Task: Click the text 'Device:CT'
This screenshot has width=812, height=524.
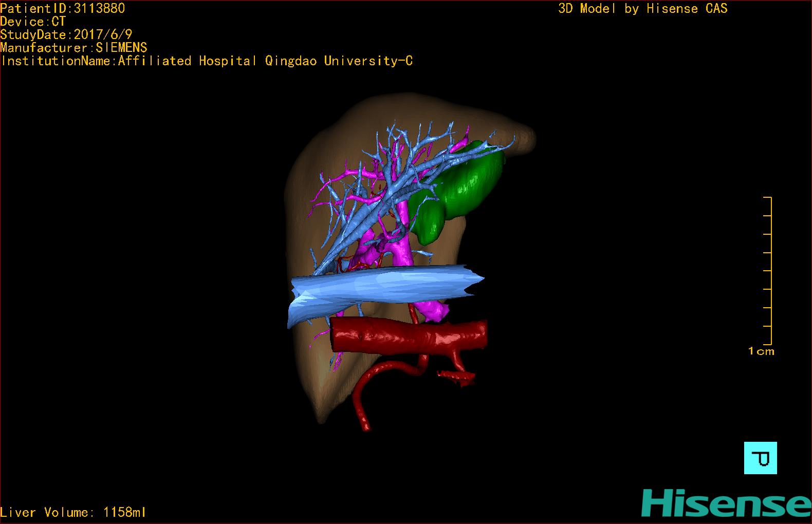Action: 33,22
